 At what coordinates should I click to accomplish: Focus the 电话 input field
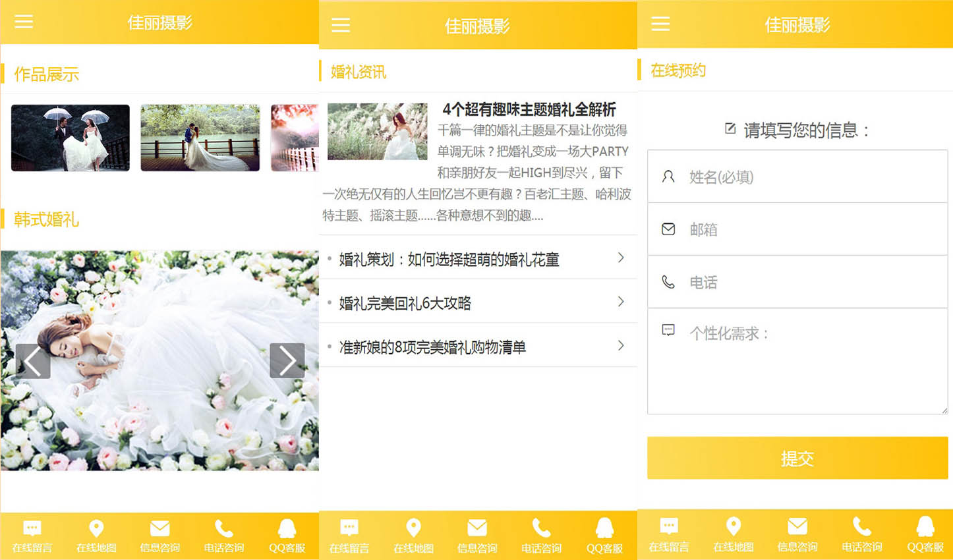(x=797, y=282)
